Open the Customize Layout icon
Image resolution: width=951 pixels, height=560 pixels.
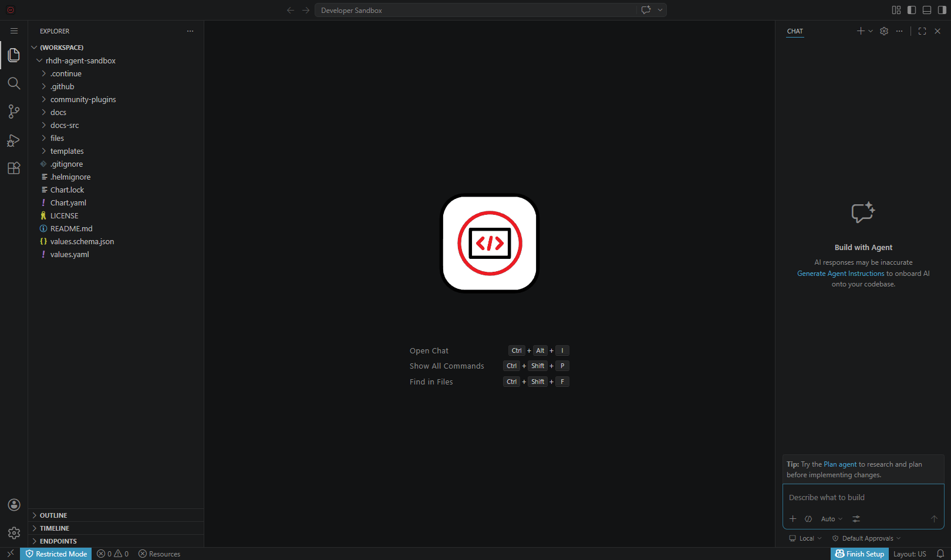point(896,10)
